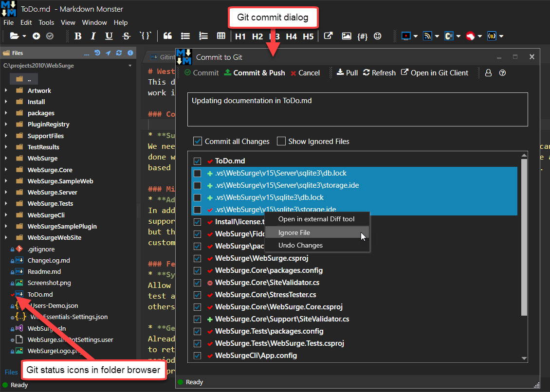This screenshot has width=550, height=392.
Task: Underline text with the U icon
Action: coord(109,36)
